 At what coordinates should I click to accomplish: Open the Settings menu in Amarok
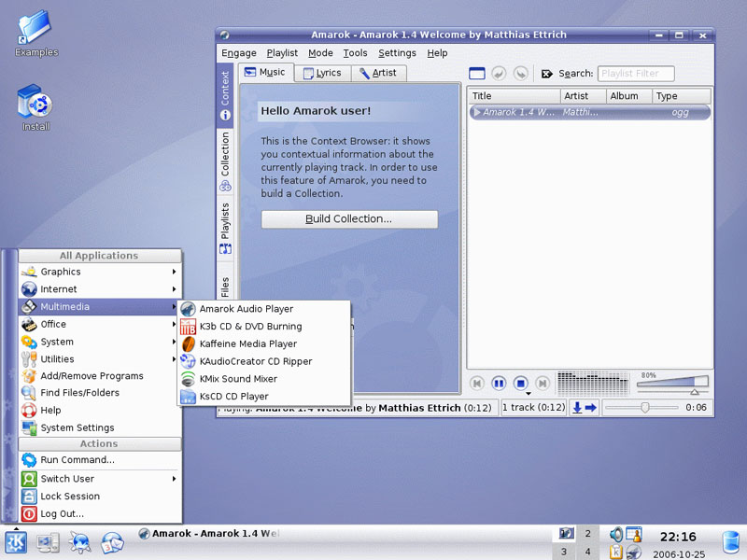[x=398, y=53]
